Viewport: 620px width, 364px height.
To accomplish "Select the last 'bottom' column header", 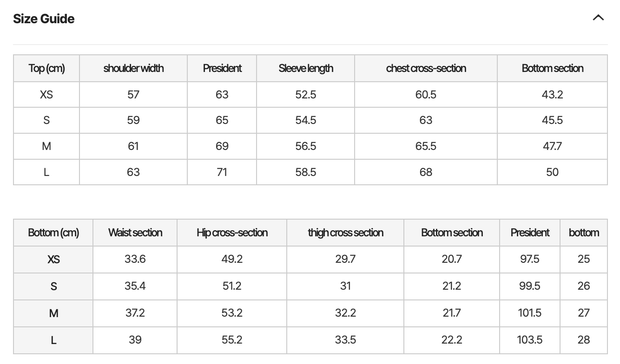I will 584,233.
